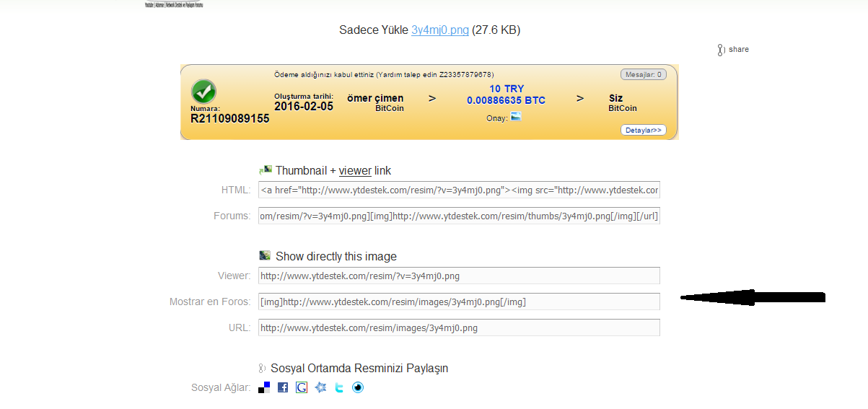This screenshot has width=868, height=409.
Task: Select the HTML code field
Action: 459,190
